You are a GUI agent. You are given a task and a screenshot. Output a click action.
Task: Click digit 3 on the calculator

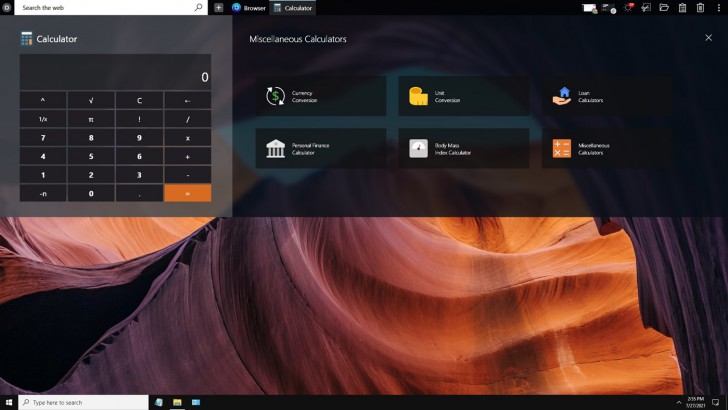[139, 175]
